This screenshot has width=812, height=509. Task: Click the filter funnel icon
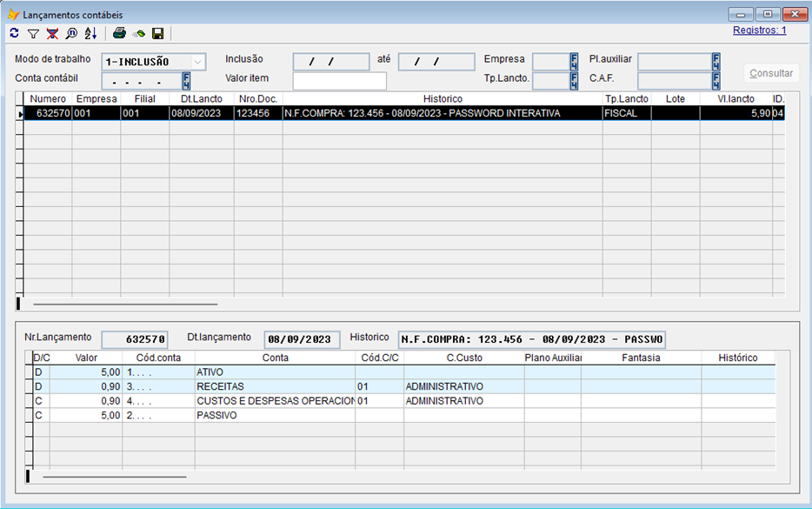[33, 33]
